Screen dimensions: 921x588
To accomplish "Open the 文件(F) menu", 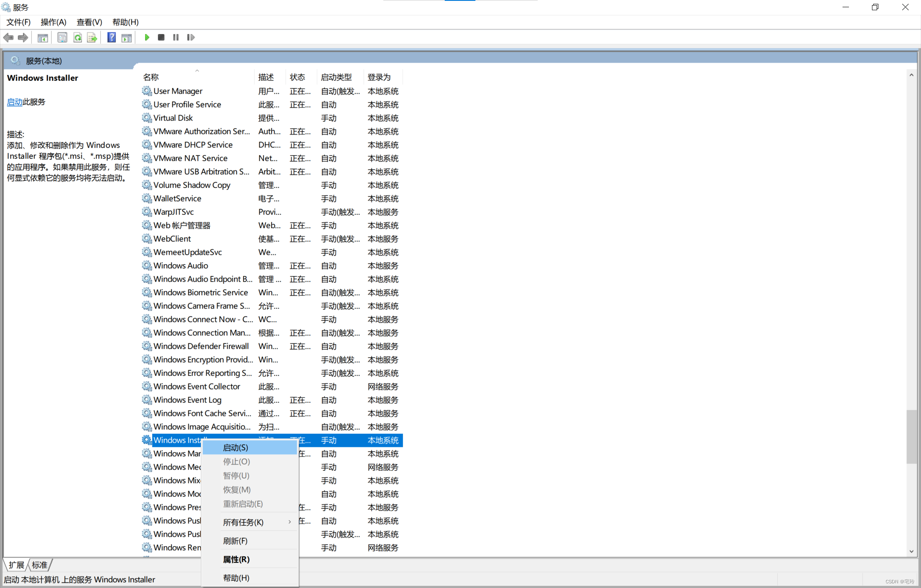I will coord(18,22).
